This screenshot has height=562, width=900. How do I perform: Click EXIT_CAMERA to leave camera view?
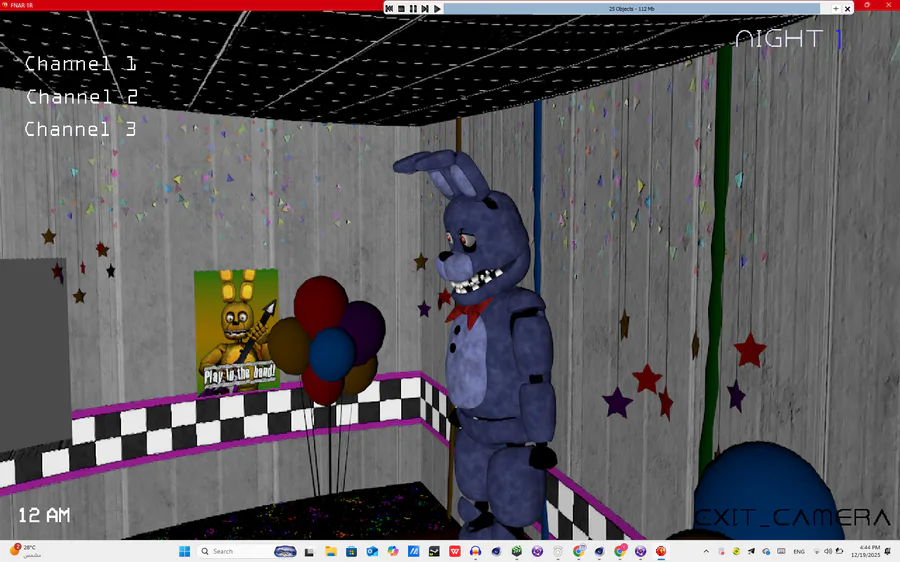pyautogui.click(x=793, y=517)
